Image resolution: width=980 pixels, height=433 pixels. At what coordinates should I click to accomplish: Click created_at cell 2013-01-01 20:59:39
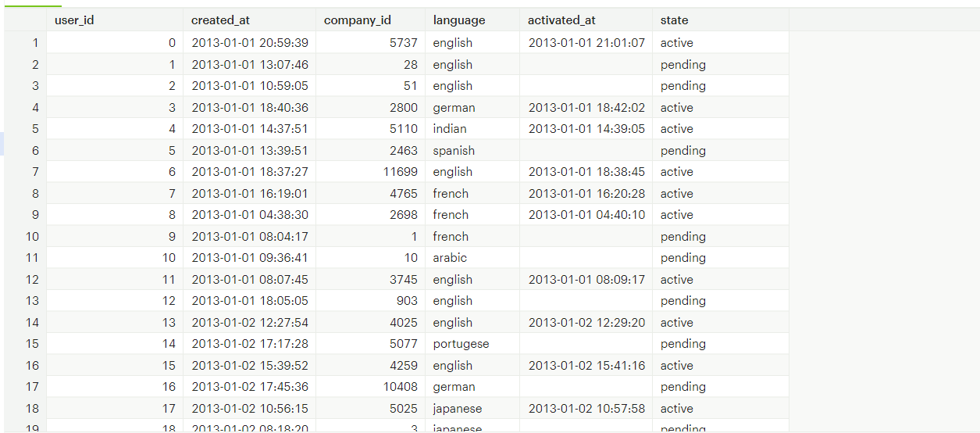[x=250, y=43]
